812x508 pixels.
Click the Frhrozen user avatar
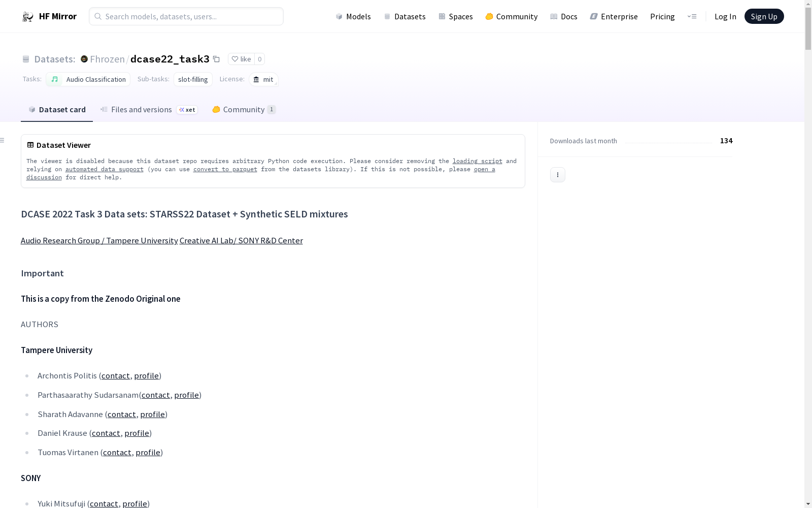pyautogui.click(x=84, y=59)
